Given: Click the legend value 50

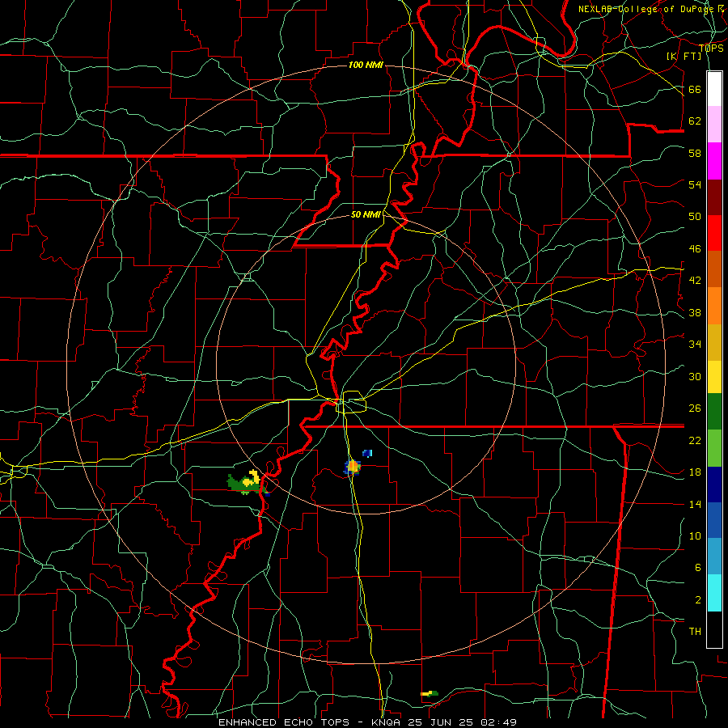Looking at the screenshot, I should (x=695, y=217).
